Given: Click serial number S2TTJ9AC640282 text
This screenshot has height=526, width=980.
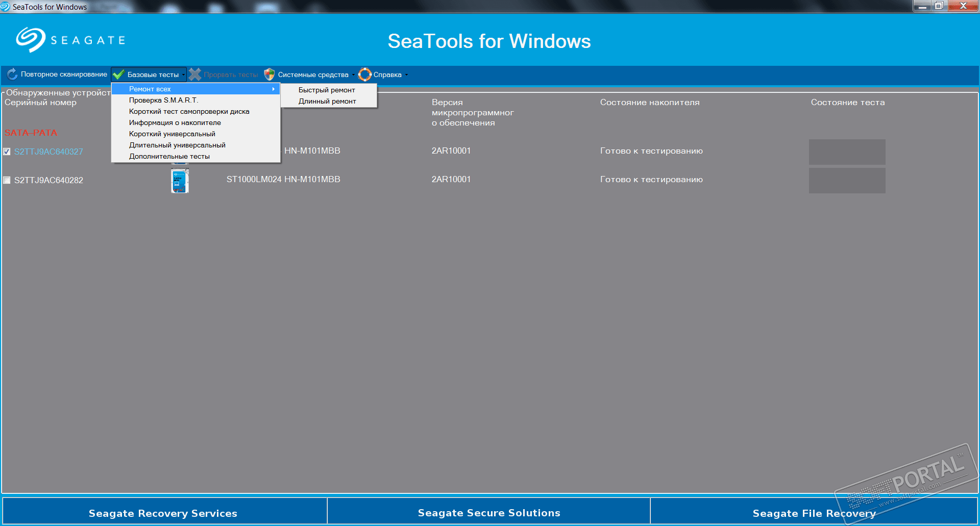Looking at the screenshot, I should (x=48, y=180).
